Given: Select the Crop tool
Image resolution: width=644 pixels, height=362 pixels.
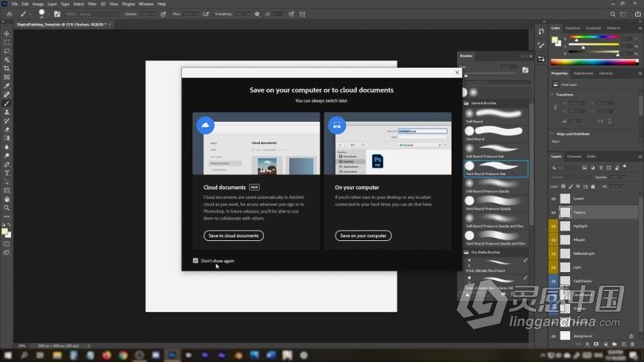Looking at the screenshot, I should tap(6, 68).
